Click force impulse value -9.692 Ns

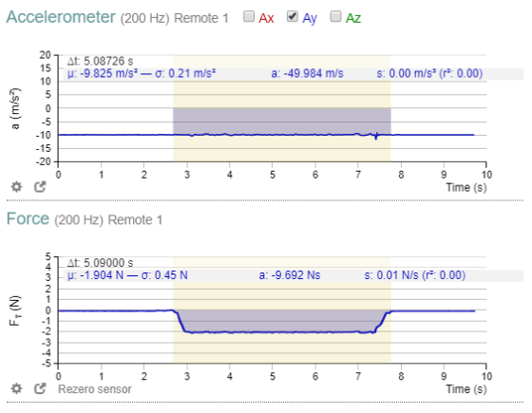[x=290, y=275]
